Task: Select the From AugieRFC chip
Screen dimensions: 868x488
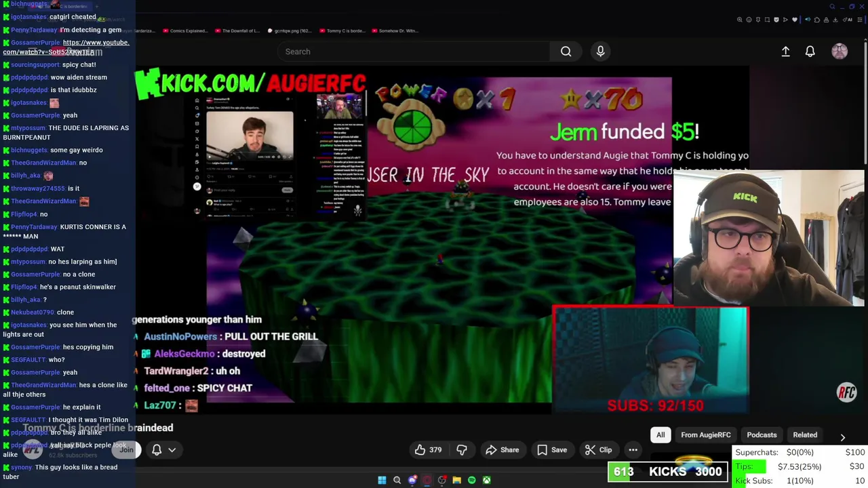Action: coord(706,435)
